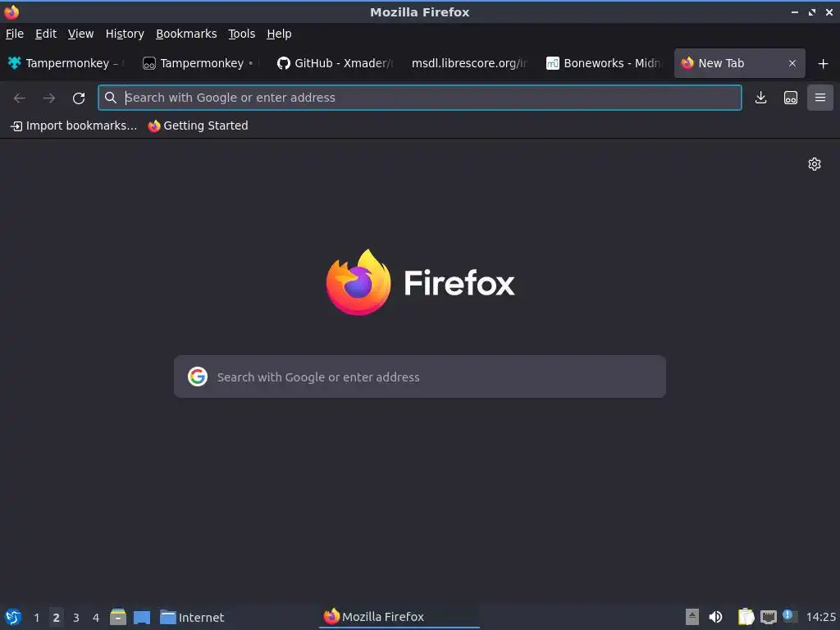Open new tab personalize gear settings
This screenshot has width=840, height=630.
click(815, 164)
